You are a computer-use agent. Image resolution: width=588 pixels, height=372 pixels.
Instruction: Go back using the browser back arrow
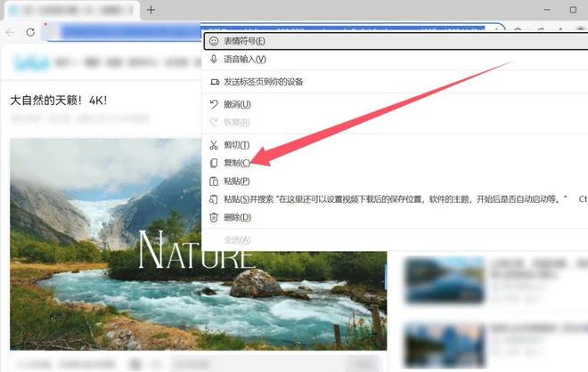click(x=10, y=32)
